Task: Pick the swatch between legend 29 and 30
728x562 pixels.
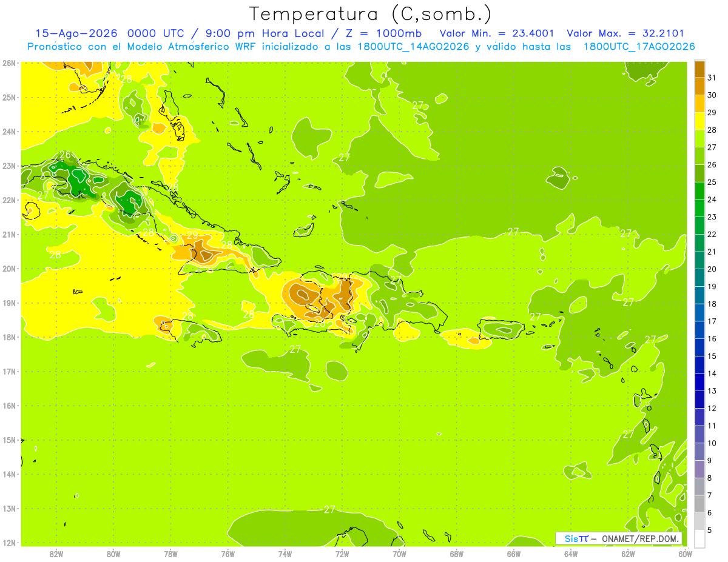Action: 699,104
